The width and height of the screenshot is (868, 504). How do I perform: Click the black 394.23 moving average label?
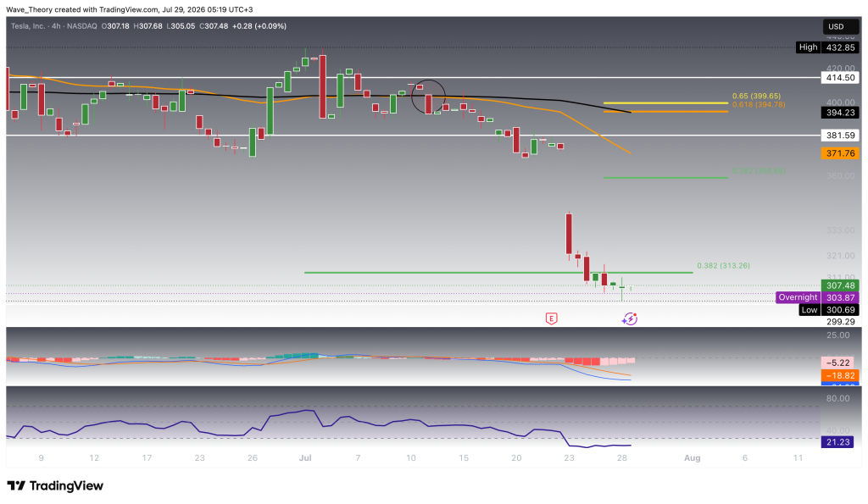pos(840,113)
